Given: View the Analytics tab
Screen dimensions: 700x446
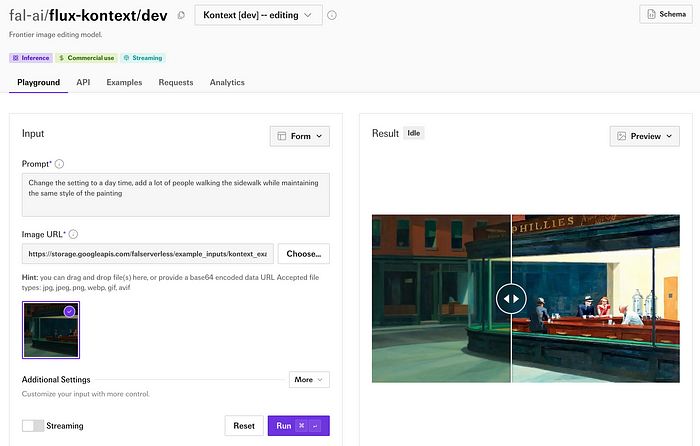Looking at the screenshot, I should click(x=227, y=83).
